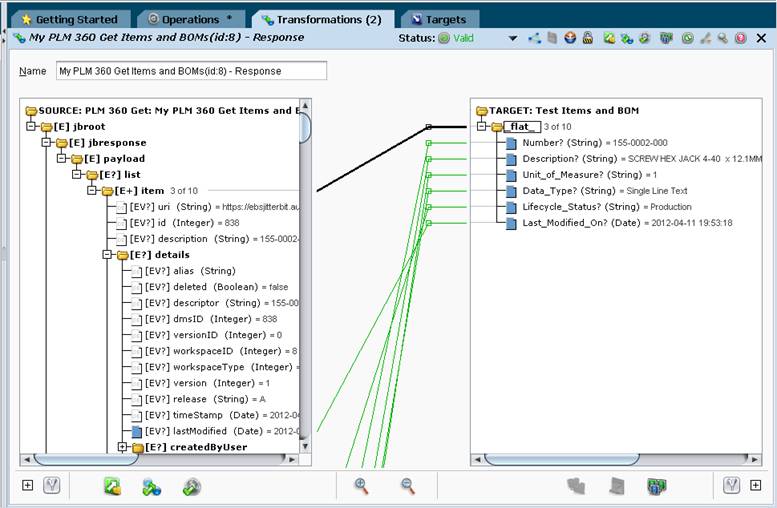
Task: Click the grayed page icon in bottom-right toolbar
Action: [616, 486]
